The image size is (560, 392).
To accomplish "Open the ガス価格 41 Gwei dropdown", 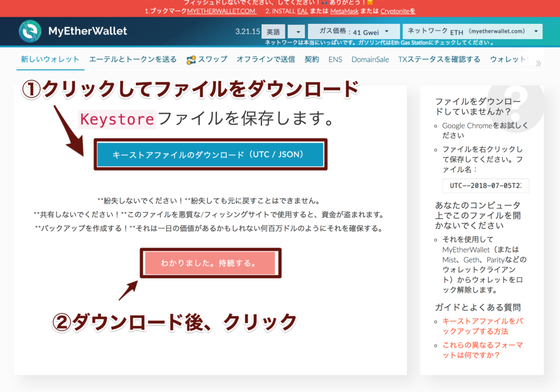I will pos(354,31).
